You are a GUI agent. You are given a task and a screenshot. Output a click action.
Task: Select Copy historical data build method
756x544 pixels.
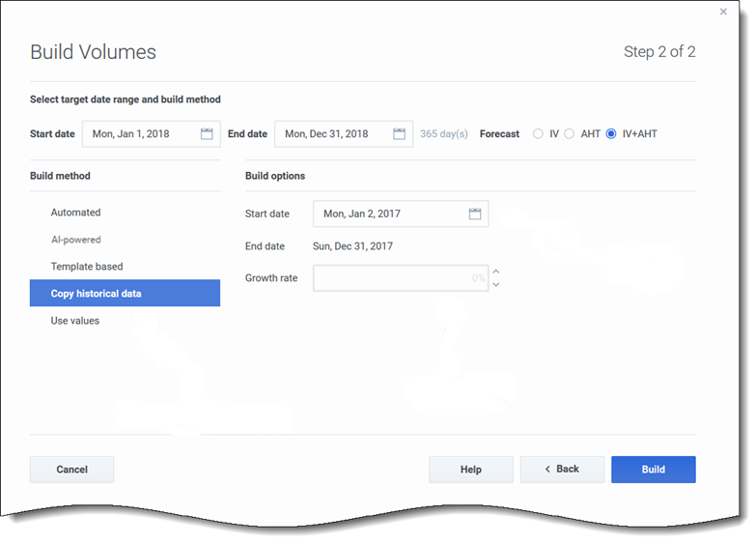tap(97, 294)
